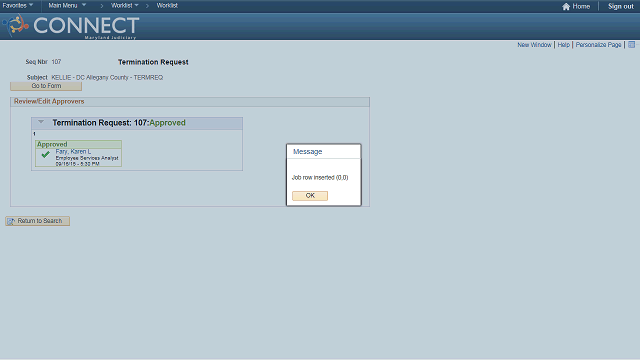This screenshot has height=360, width=640.
Task: Click the green approved checkmark icon
Action: coord(45,154)
